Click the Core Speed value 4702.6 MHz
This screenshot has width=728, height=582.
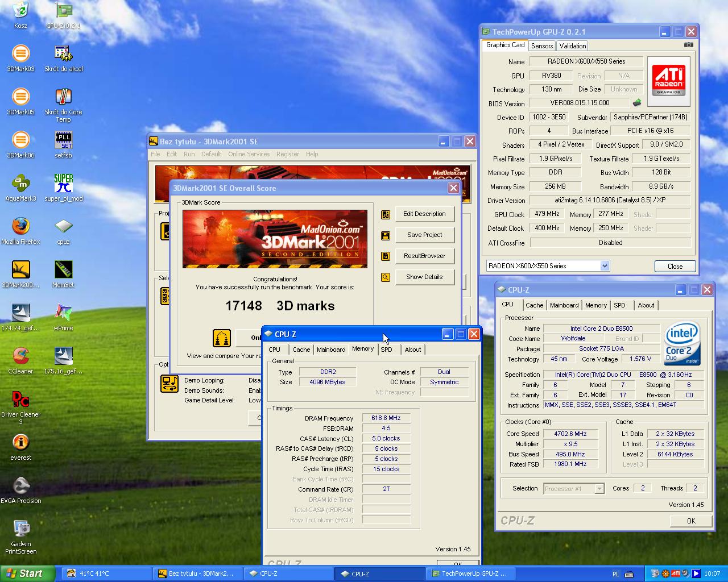coord(570,434)
